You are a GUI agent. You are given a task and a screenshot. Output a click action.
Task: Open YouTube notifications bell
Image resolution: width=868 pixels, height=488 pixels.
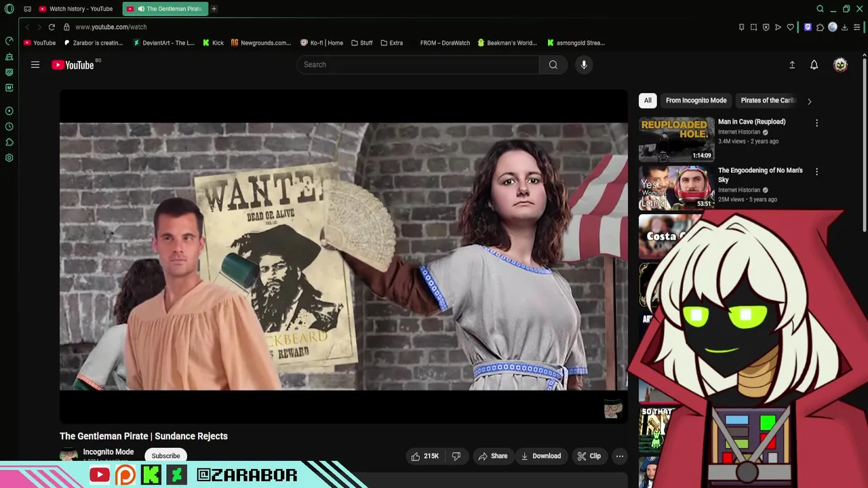[814, 64]
